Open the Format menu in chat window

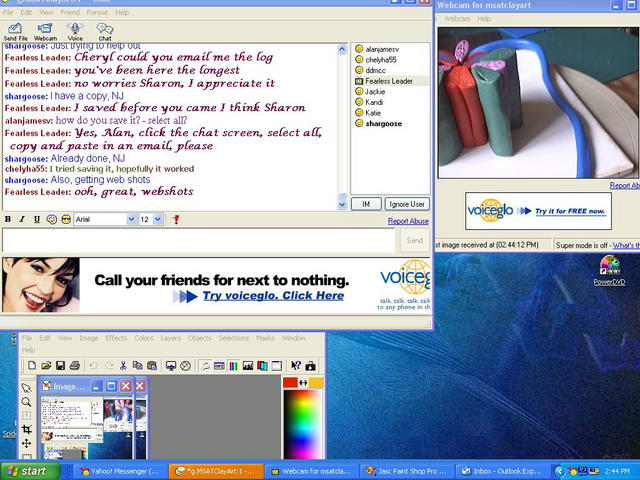tap(97, 12)
